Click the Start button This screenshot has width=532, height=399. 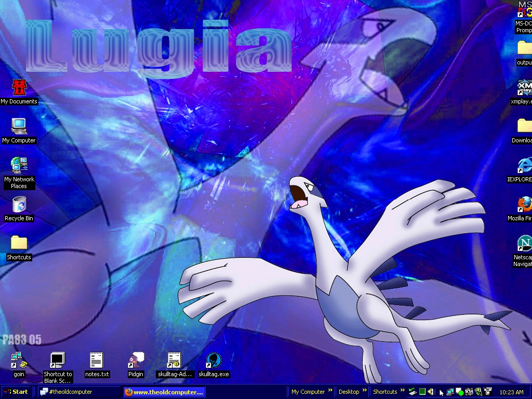[x=16, y=392]
